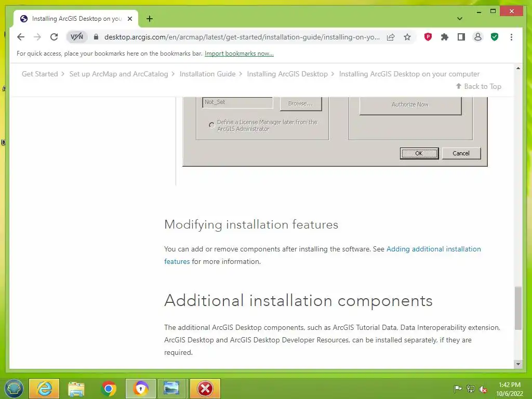Open the red shield extension
532x399 pixels.
click(428, 37)
